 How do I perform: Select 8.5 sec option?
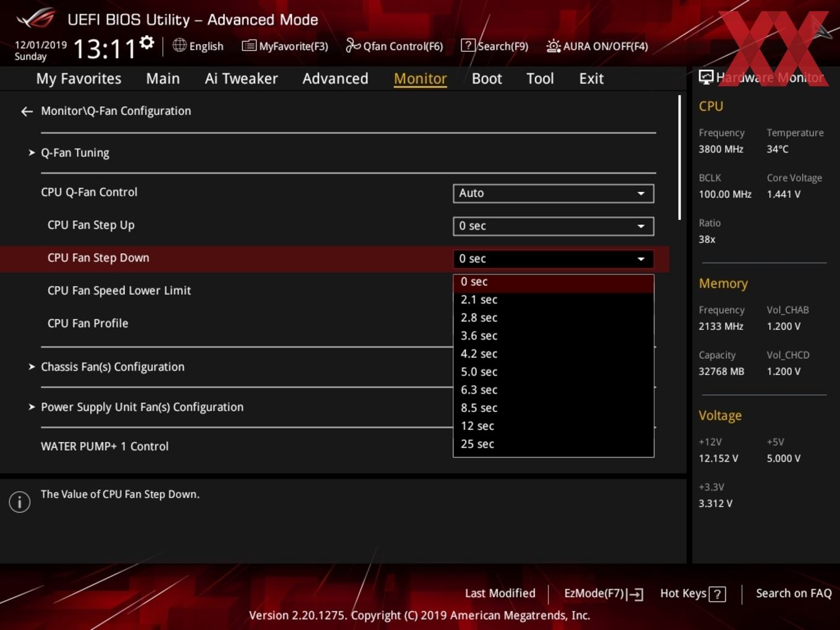point(553,408)
